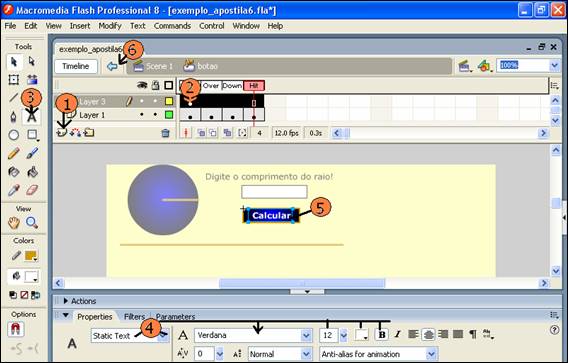Click the No Color icon
The image size is (568, 363).
(24, 295)
